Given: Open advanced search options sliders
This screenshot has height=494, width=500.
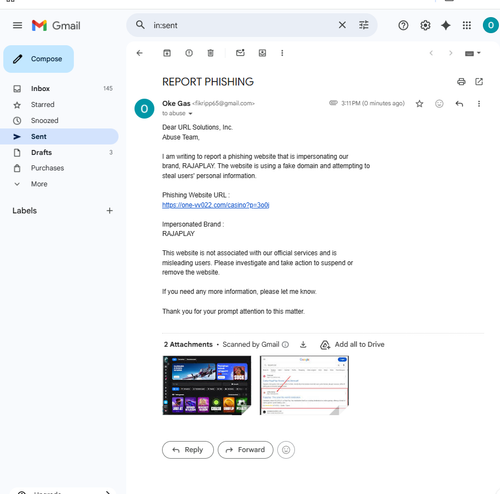Looking at the screenshot, I should [x=364, y=25].
